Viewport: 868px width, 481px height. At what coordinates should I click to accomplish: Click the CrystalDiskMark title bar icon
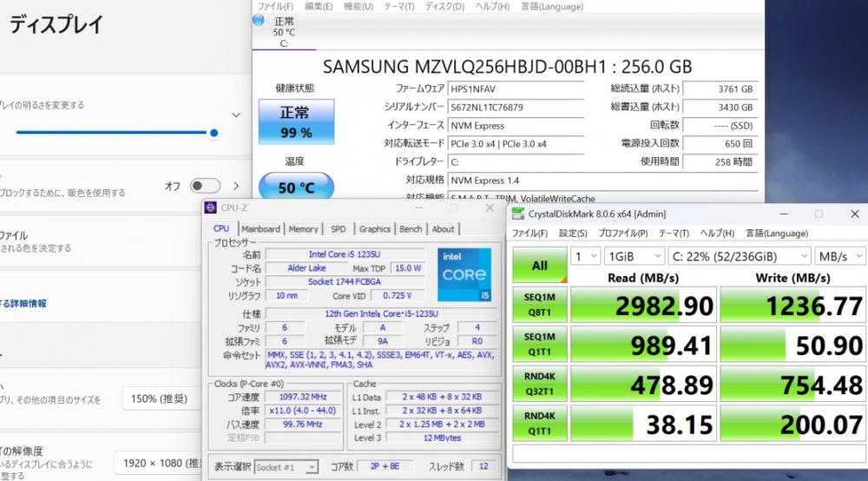pos(517,214)
